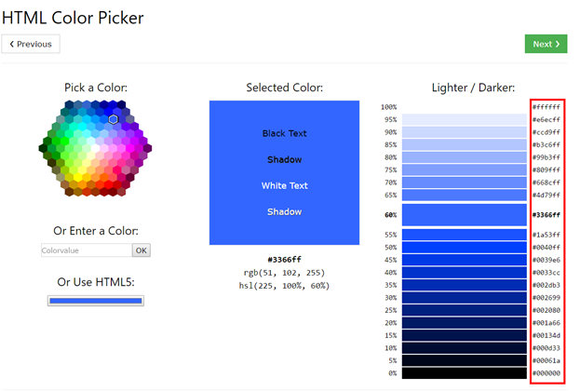Click the 55% lightness color bar
Image resolution: width=580 pixels, height=392 pixels.
(465, 235)
